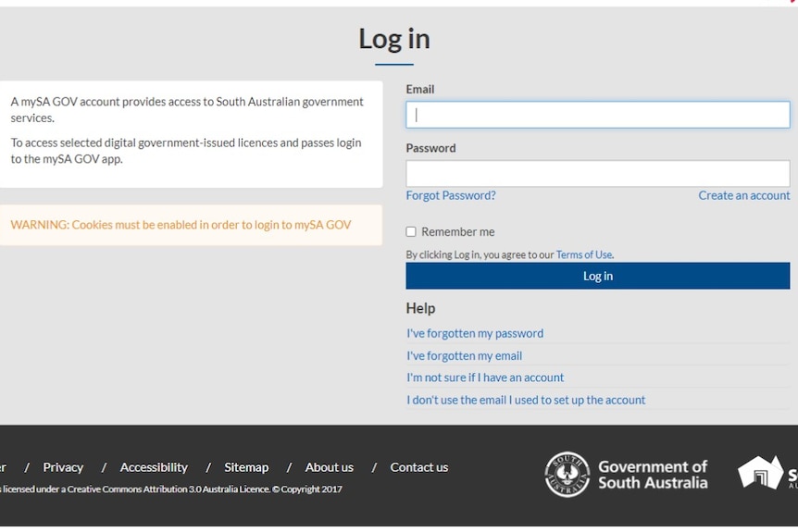Follow the Create an account link
This screenshot has height=532, width=798.
click(x=744, y=195)
